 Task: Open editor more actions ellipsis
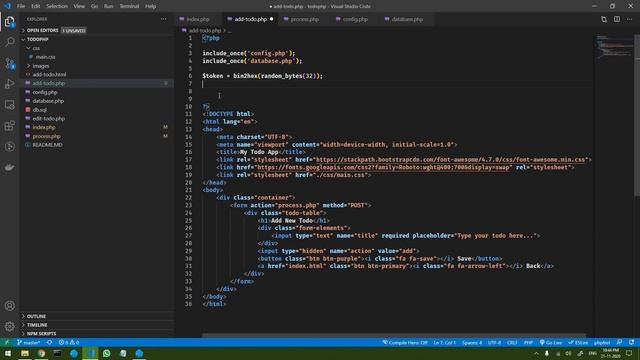pos(630,19)
